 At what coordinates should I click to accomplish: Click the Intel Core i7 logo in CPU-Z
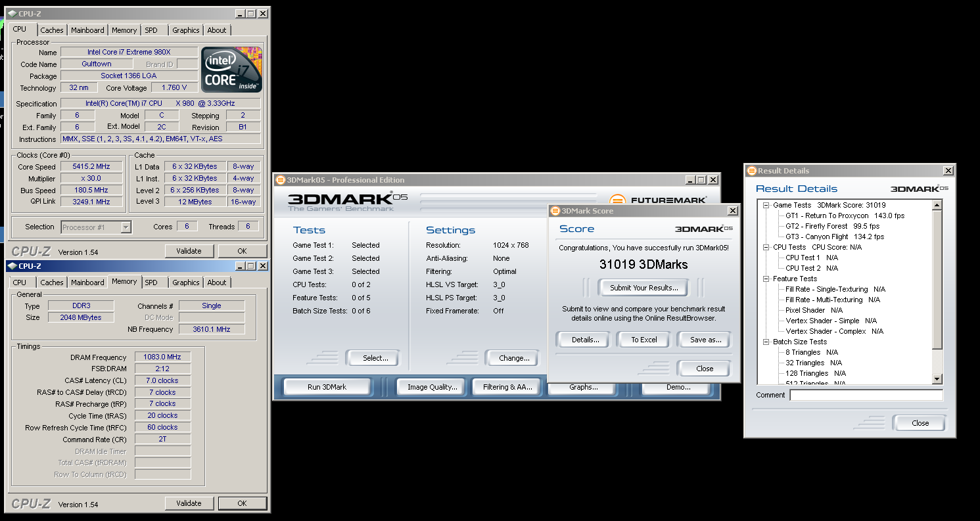232,69
